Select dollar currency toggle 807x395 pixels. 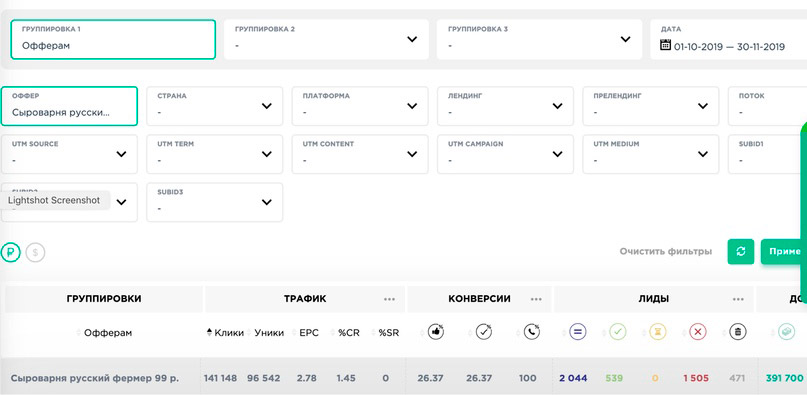point(36,252)
